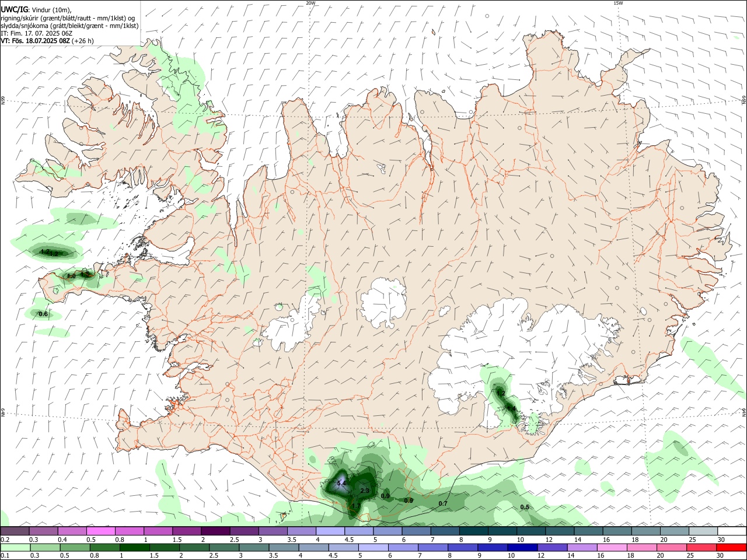Screen dimensions: 747x560
Task: Select the deep navy swatch between 10 and 12 in the lower rain scale
Action: click(522, 548)
